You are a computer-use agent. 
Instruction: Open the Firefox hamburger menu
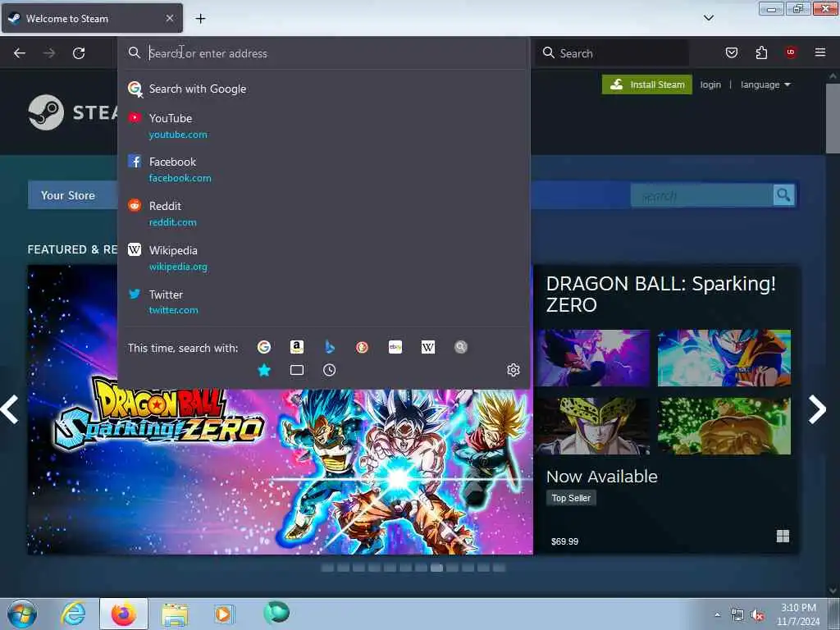click(820, 52)
